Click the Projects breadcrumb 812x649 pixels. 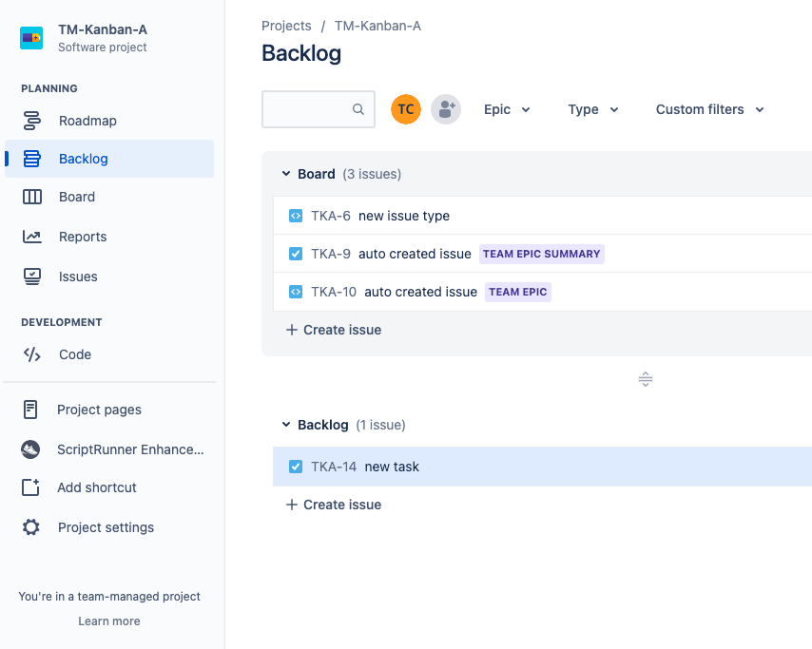[x=286, y=26]
